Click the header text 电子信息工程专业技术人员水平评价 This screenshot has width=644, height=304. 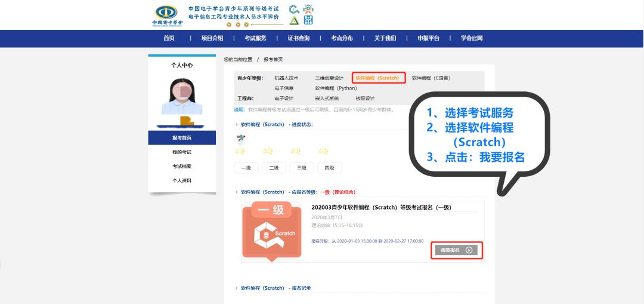coord(233,17)
